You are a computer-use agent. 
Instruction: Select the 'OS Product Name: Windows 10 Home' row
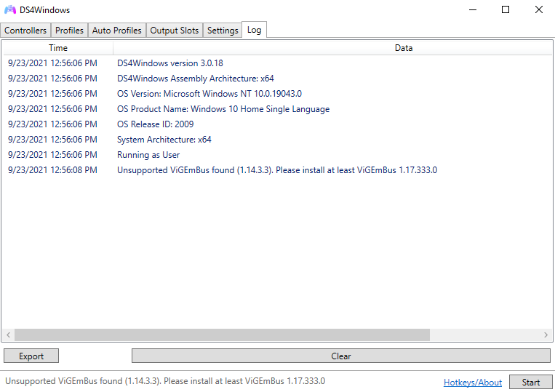pos(278,109)
